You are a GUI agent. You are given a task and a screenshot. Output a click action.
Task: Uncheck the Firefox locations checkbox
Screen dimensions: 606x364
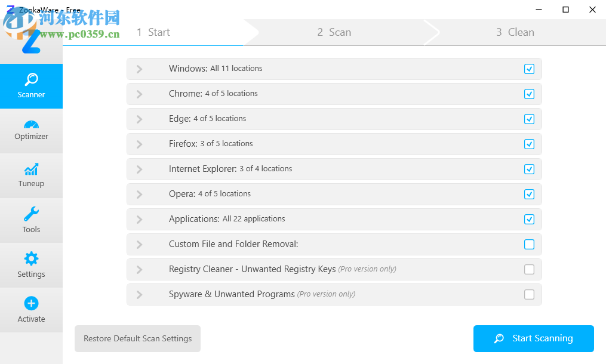(529, 144)
